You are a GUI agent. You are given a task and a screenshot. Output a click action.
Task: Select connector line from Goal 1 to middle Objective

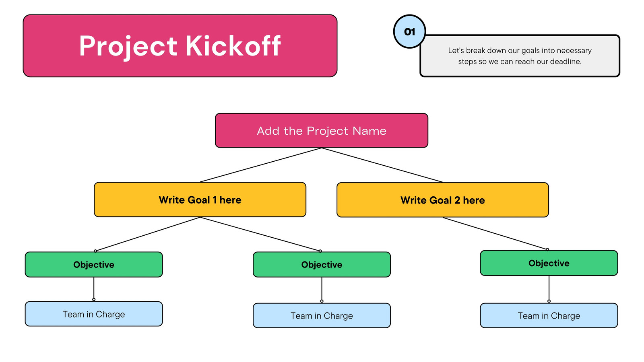(x=260, y=234)
